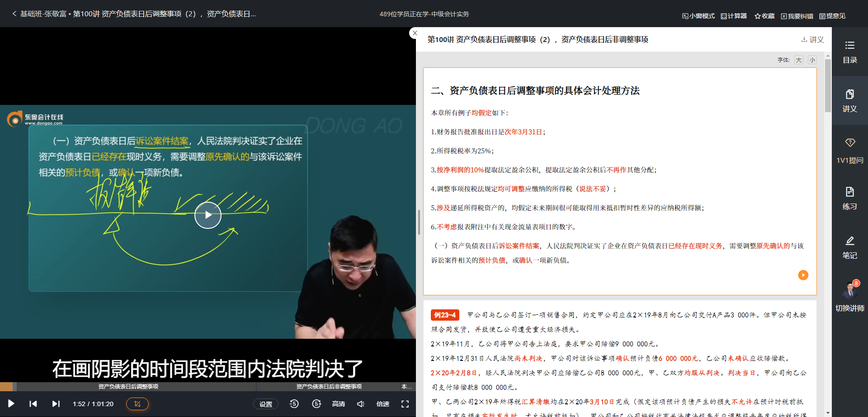The width and height of the screenshot is (868, 417).
Task: Enter fullscreen playback mode
Action: (x=405, y=403)
